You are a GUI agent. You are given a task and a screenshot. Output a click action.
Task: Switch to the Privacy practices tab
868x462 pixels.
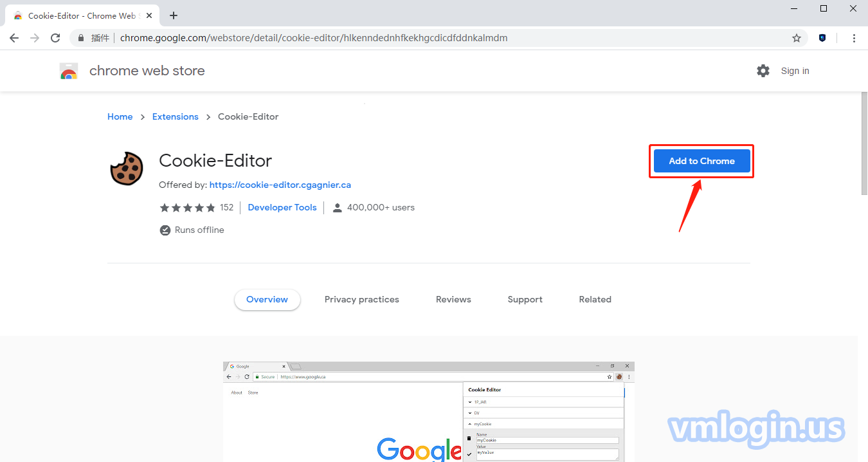pyautogui.click(x=361, y=299)
